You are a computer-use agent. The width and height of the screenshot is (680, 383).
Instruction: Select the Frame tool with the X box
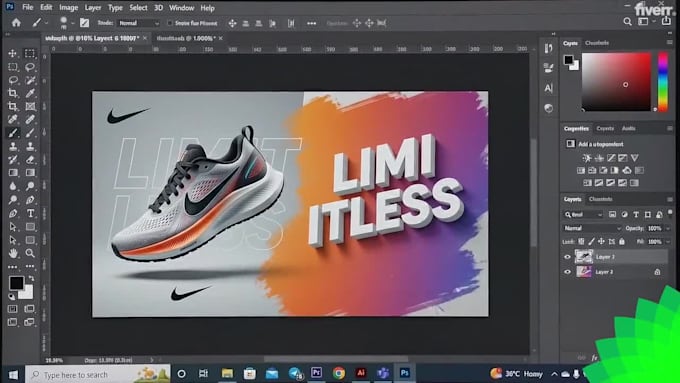click(x=30, y=106)
